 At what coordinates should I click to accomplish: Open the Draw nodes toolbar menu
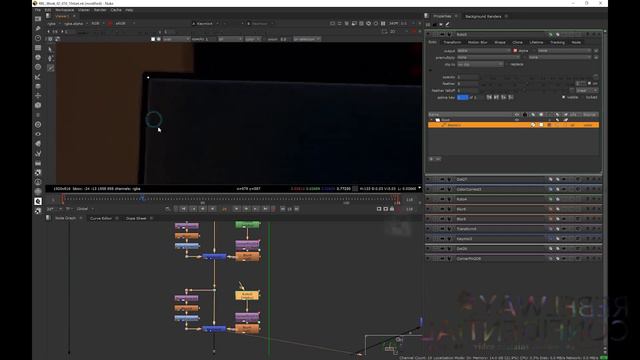tap(38, 29)
